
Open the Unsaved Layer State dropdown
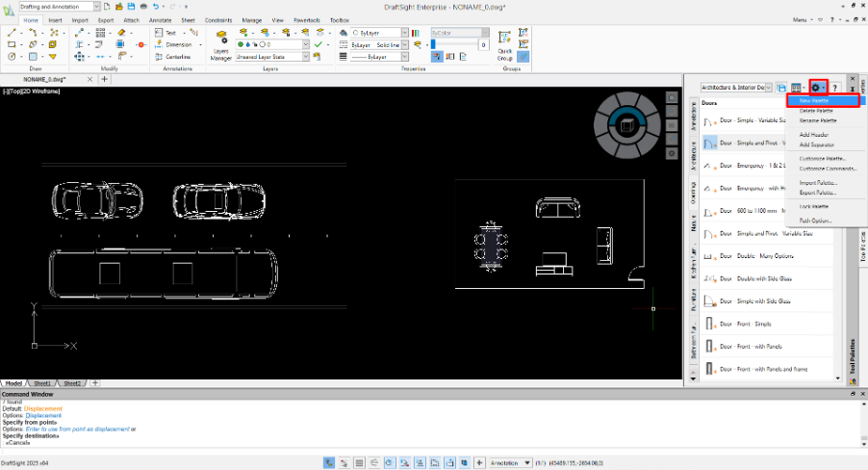tap(305, 57)
